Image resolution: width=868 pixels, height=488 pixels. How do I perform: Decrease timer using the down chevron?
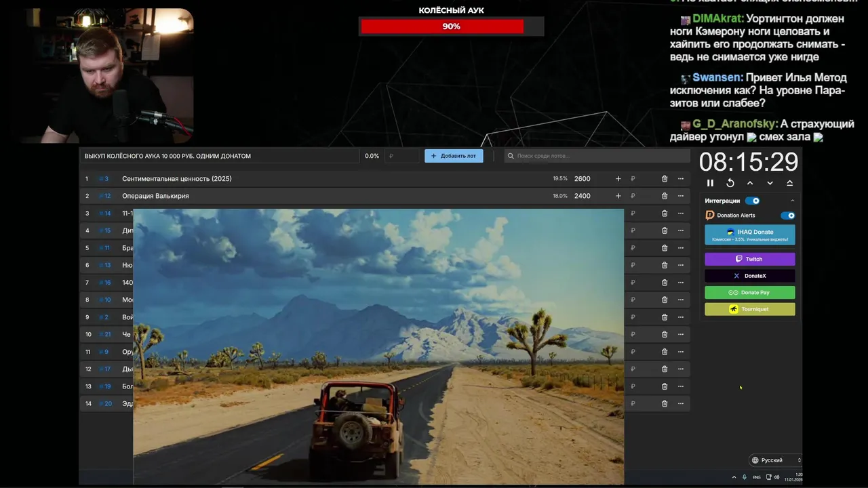[x=770, y=183]
